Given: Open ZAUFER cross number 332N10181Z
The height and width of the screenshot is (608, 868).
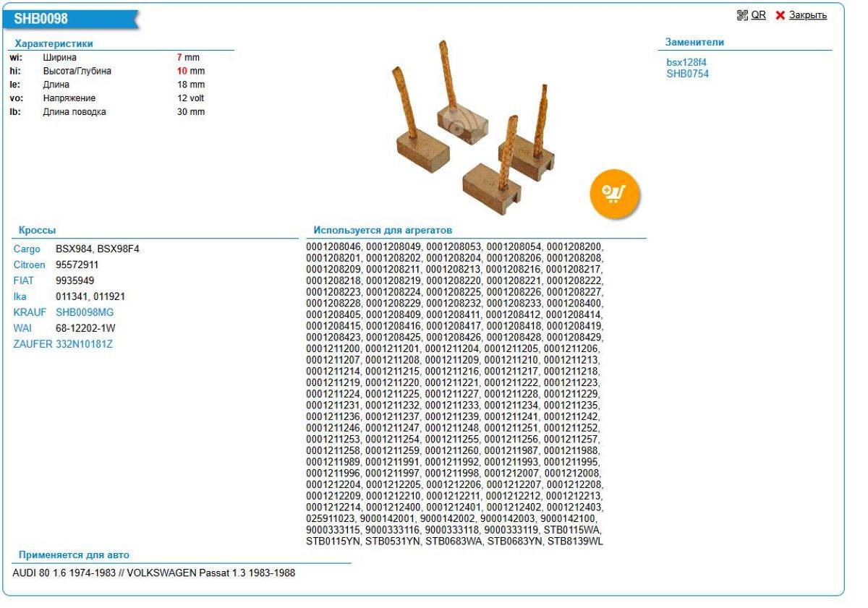Looking at the screenshot, I should (x=85, y=344).
